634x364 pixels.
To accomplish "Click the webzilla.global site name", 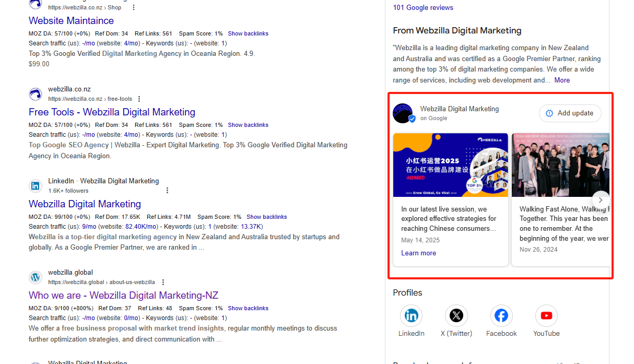I will 71,273.
